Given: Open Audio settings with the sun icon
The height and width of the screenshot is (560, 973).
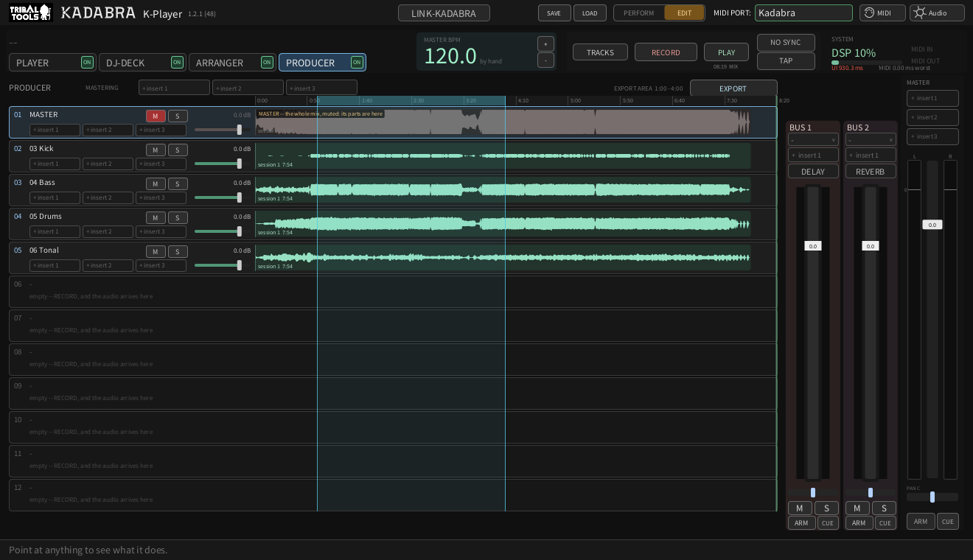Looking at the screenshot, I should tap(937, 13).
